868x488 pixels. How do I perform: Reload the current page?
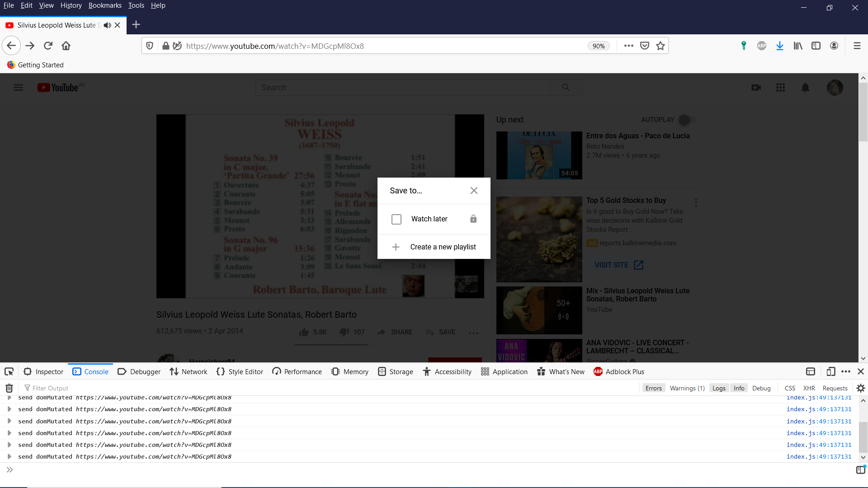coord(48,46)
